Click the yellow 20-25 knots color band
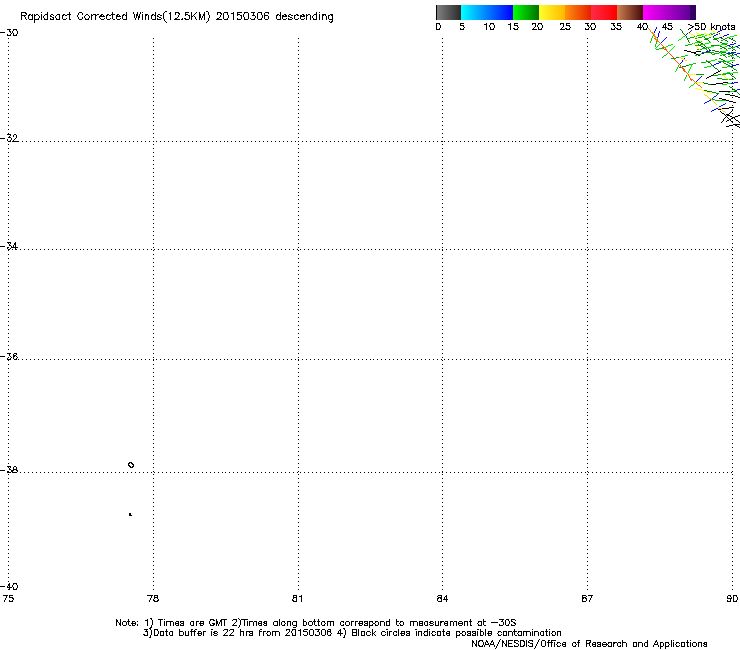 [552, 12]
